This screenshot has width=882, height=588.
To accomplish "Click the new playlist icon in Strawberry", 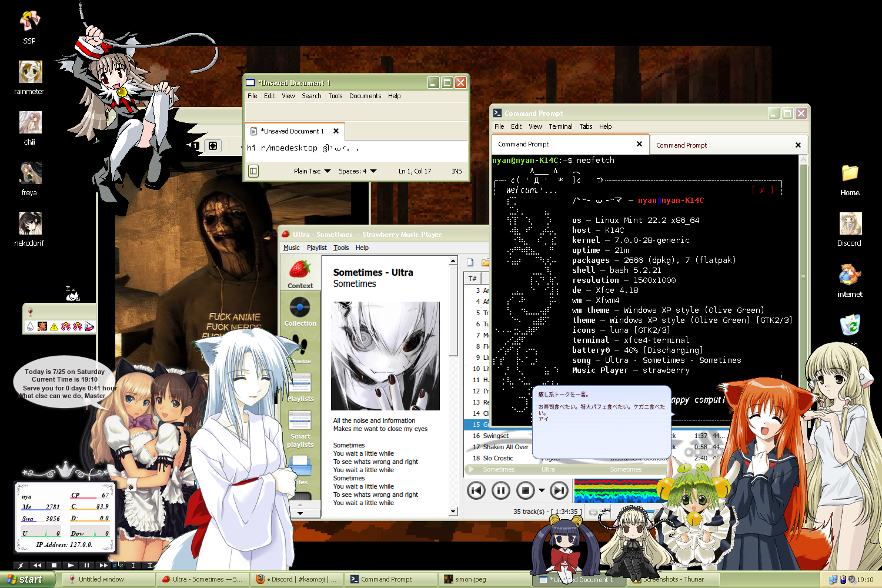I will coord(470,262).
